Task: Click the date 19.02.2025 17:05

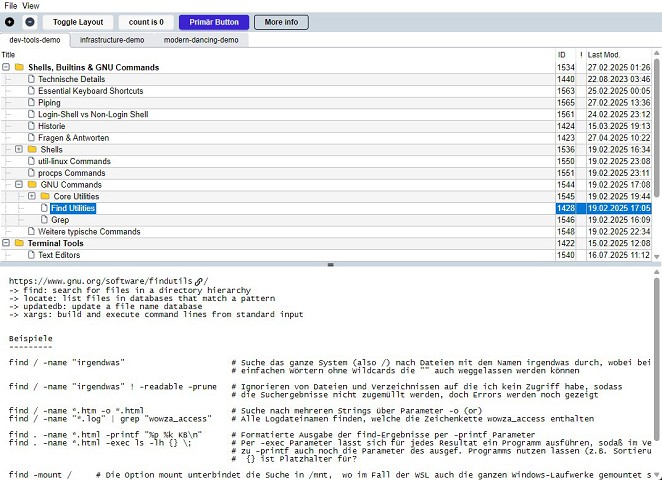Action: (619, 208)
